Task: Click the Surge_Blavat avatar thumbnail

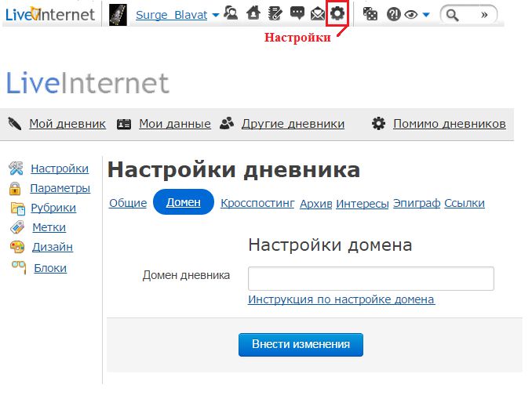Action: 118,14
